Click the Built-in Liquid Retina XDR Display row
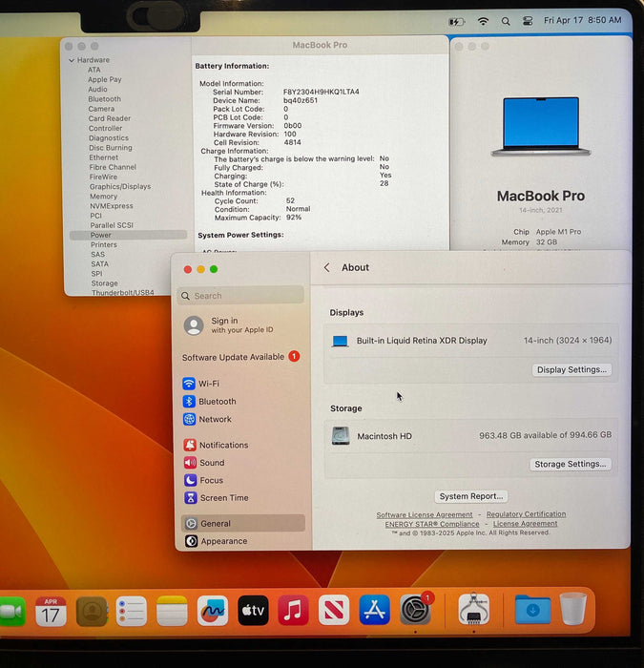 tap(471, 341)
